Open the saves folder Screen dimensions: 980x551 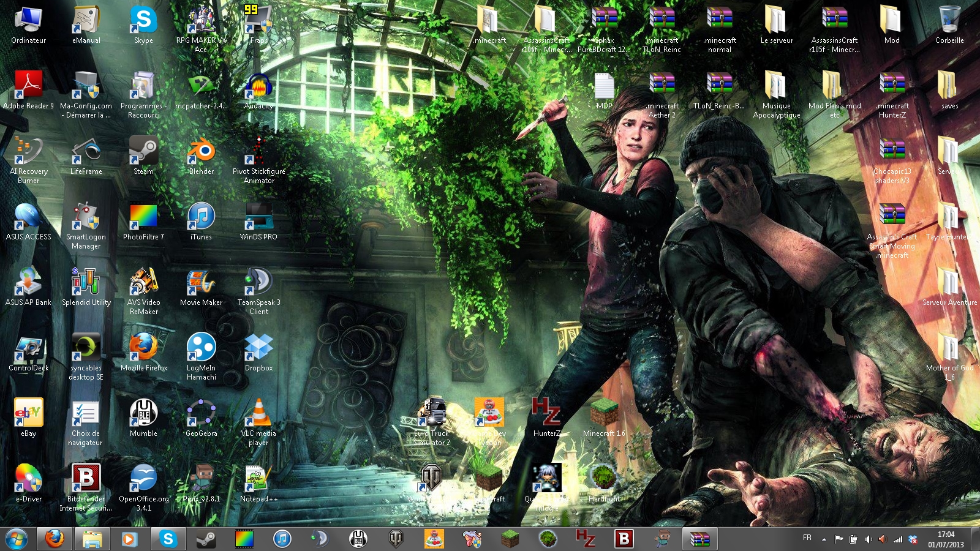click(x=949, y=90)
